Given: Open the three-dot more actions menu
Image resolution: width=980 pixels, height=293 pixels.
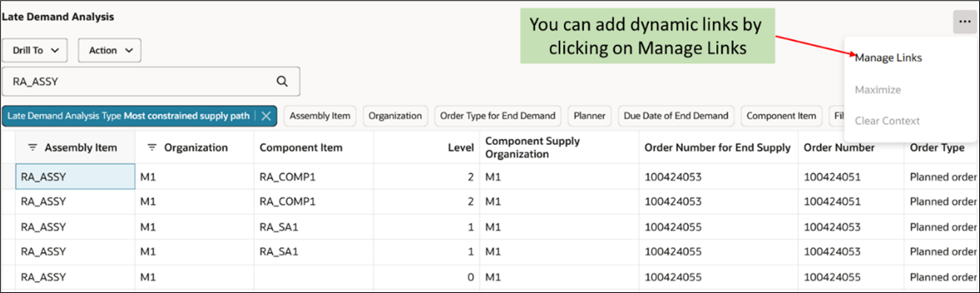Looking at the screenshot, I should pyautogui.click(x=964, y=22).
